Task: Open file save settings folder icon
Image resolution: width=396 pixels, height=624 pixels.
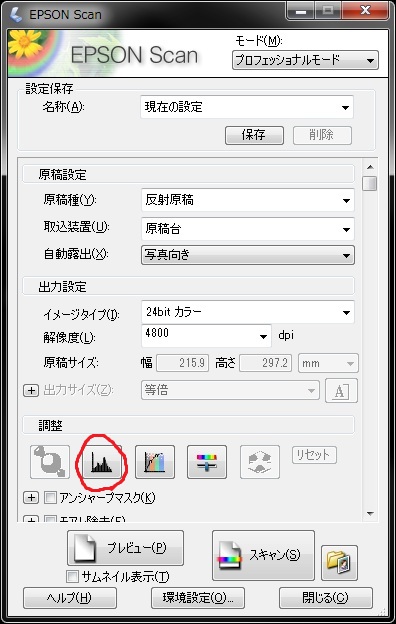Action: pos(339,563)
